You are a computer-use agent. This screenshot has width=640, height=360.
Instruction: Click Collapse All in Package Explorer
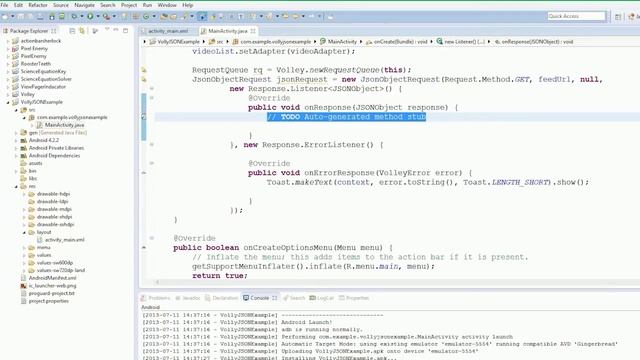click(x=72, y=31)
